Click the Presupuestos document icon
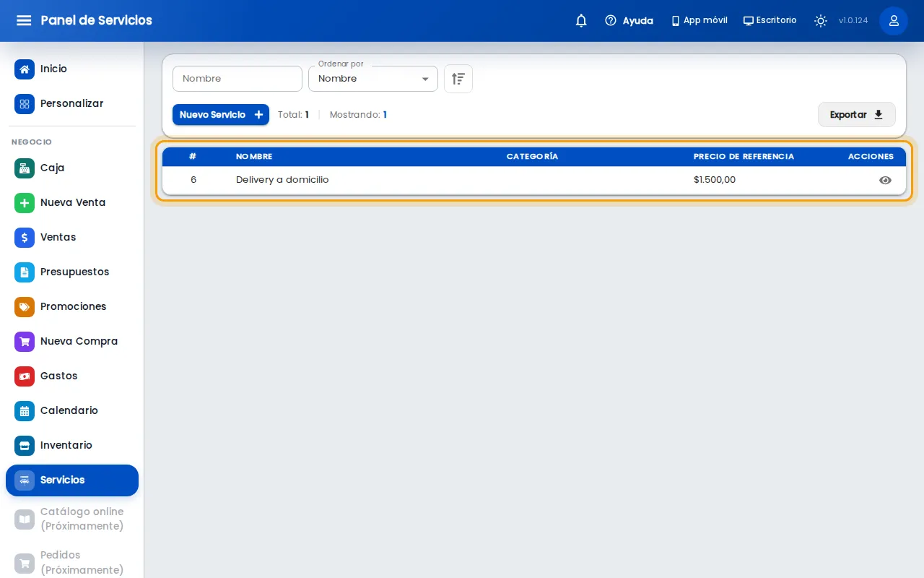This screenshot has width=924, height=578. pyautogui.click(x=25, y=272)
